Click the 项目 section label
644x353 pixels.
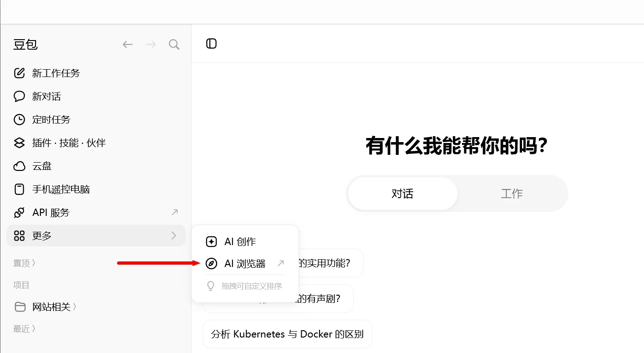[21, 285]
